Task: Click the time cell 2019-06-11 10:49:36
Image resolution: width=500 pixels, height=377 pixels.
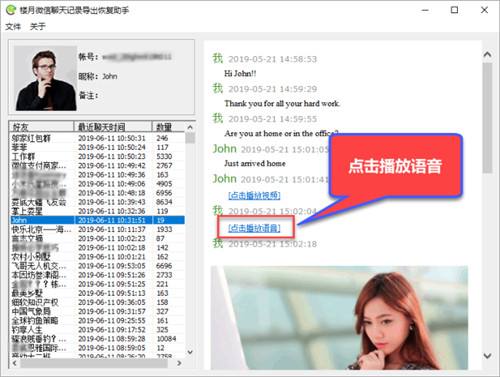Action: [x=112, y=175]
